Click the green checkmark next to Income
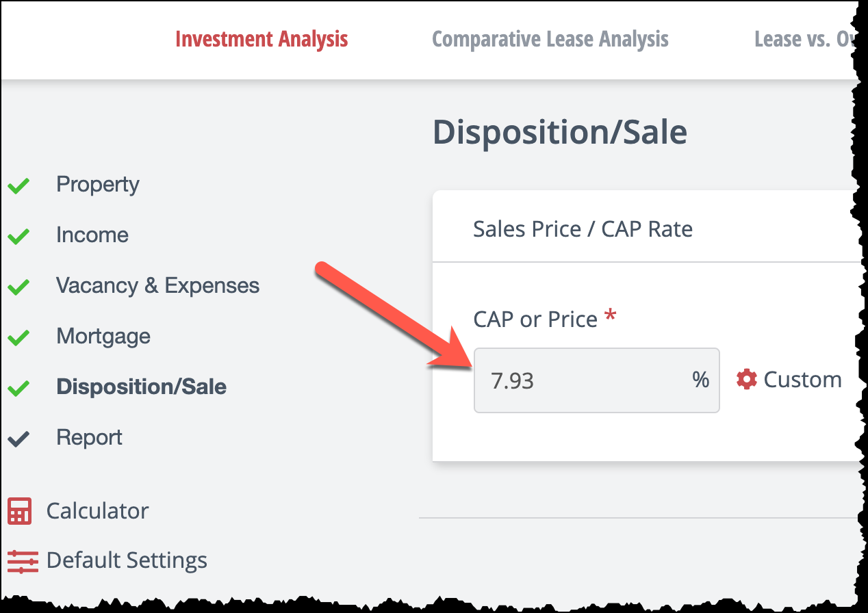868x613 pixels. pyautogui.click(x=18, y=235)
